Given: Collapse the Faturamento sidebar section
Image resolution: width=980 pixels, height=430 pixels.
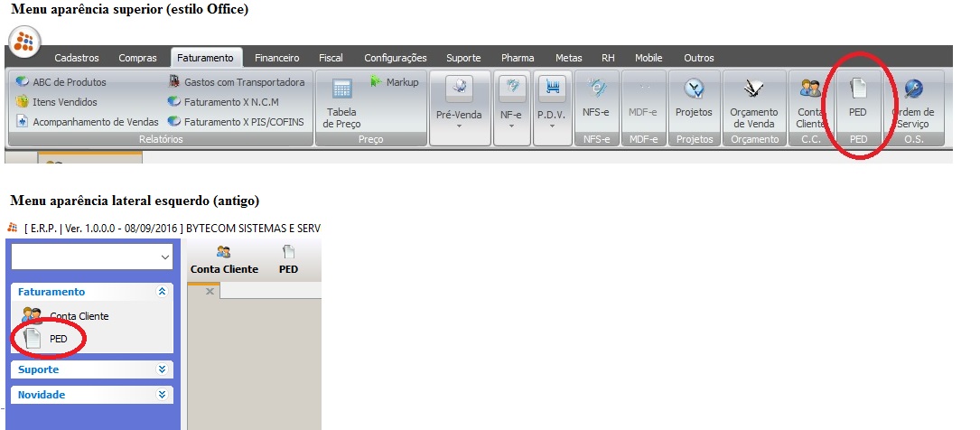Looking at the screenshot, I should click(x=162, y=292).
